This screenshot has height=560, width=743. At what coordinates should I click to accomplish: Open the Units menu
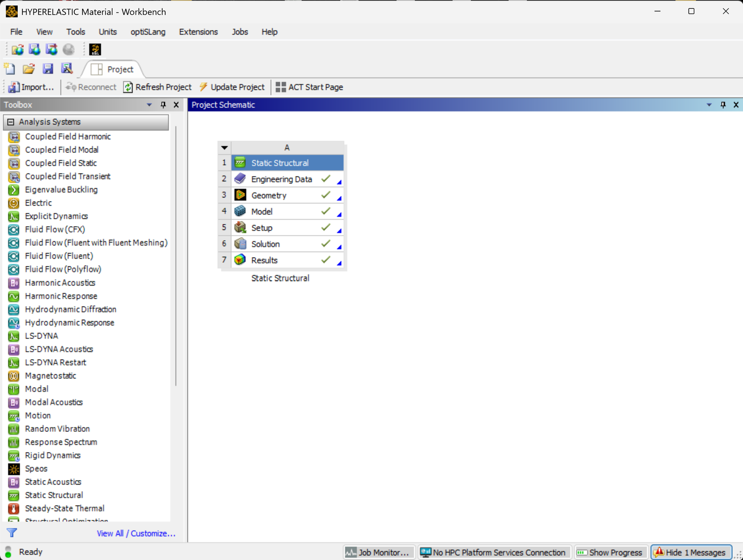point(108,32)
